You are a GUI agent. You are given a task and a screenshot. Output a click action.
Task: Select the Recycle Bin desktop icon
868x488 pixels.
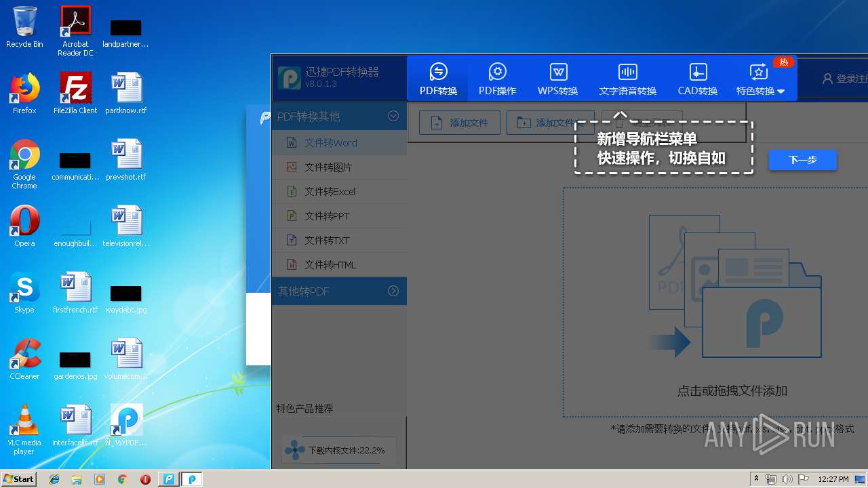[24, 27]
